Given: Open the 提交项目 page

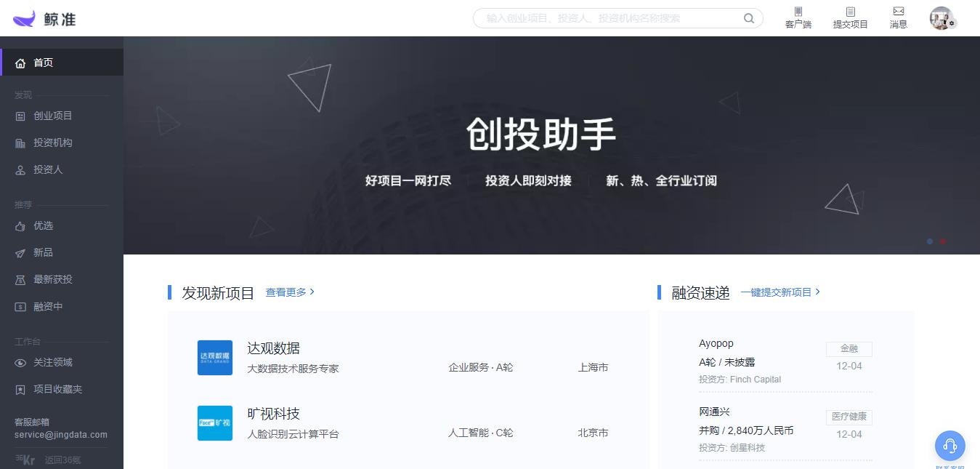Looking at the screenshot, I should point(849,17).
